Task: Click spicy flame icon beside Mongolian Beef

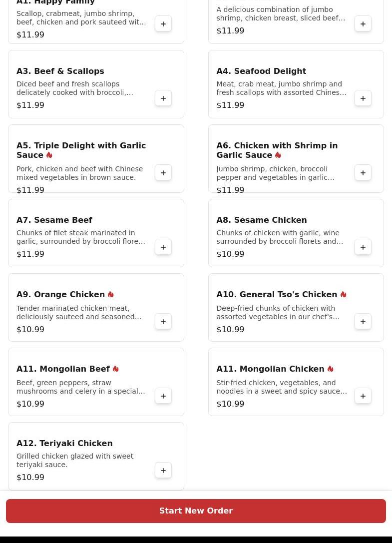Action: tap(115, 369)
